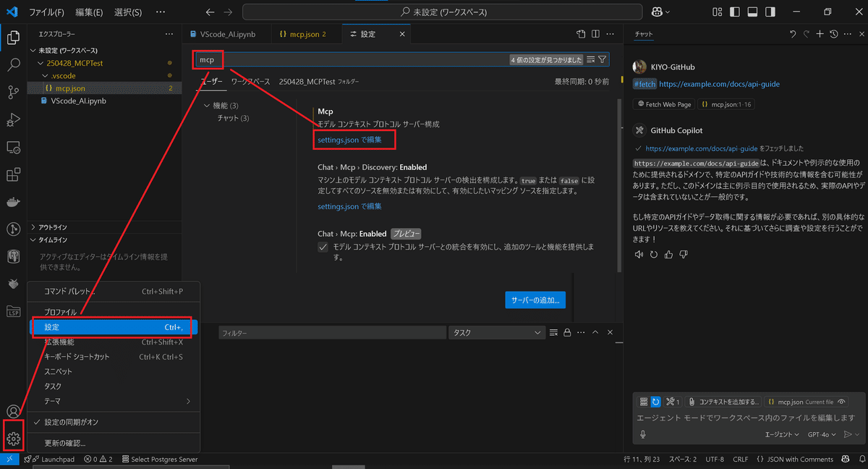Click the microphone icon in chat input
The width and height of the screenshot is (868, 469).
tap(644, 434)
